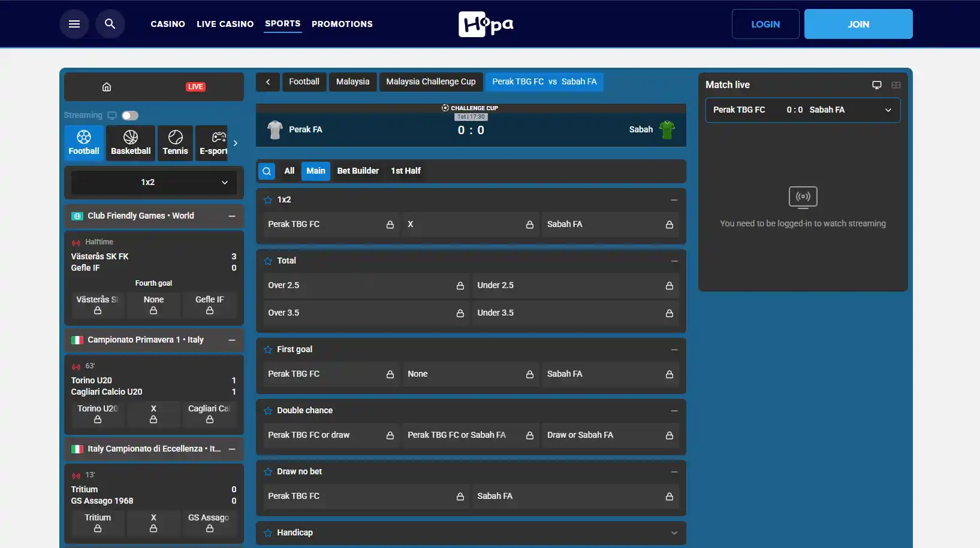The image size is (980, 548).
Task: Pick X draw in 1x2 market
Action: click(471, 225)
